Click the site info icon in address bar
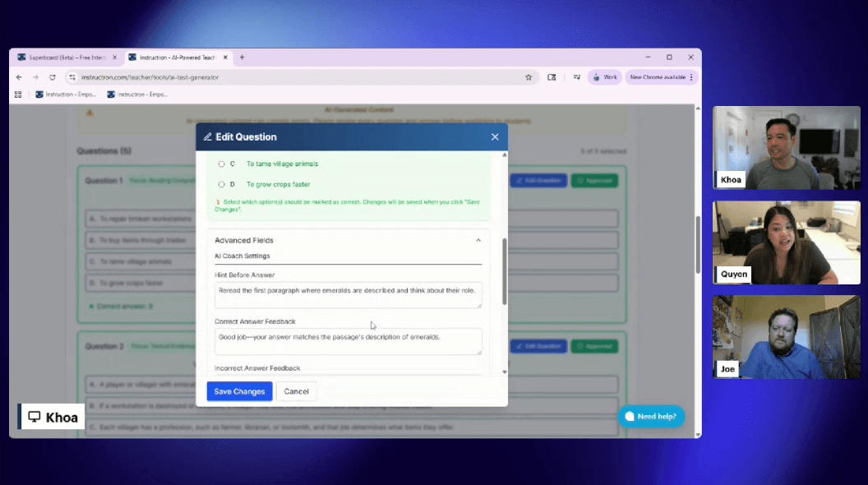This screenshot has height=485, width=868. (x=72, y=77)
